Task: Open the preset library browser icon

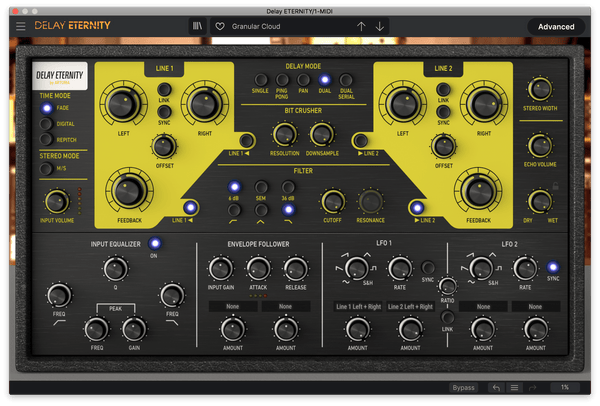Action: click(x=197, y=26)
